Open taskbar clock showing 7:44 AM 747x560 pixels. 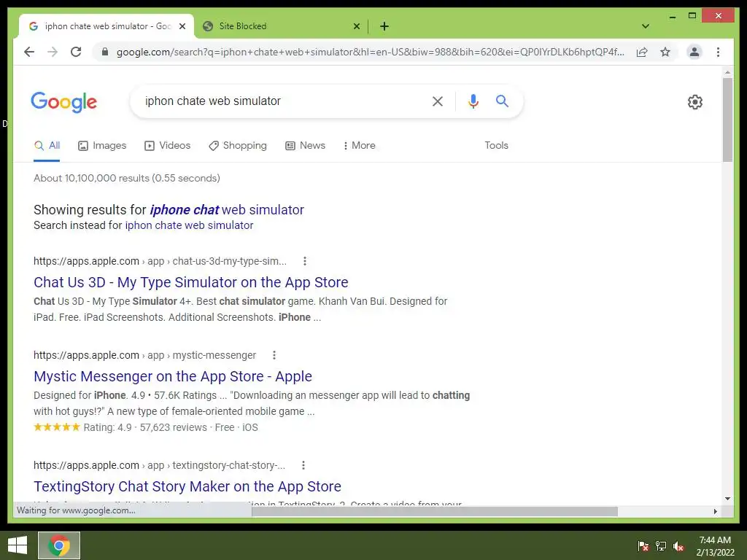click(x=715, y=546)
